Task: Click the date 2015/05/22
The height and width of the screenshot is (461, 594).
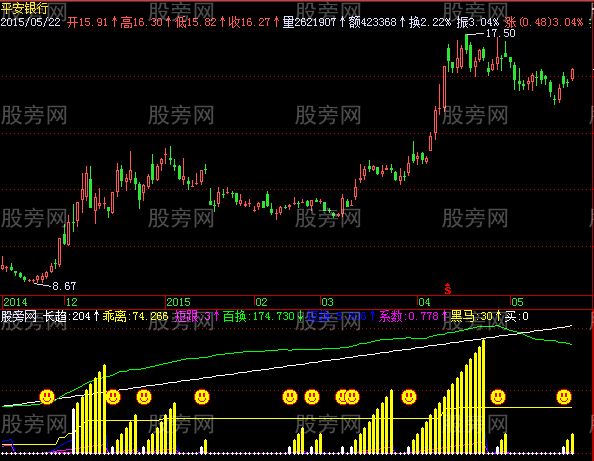Action: [31, 22]
